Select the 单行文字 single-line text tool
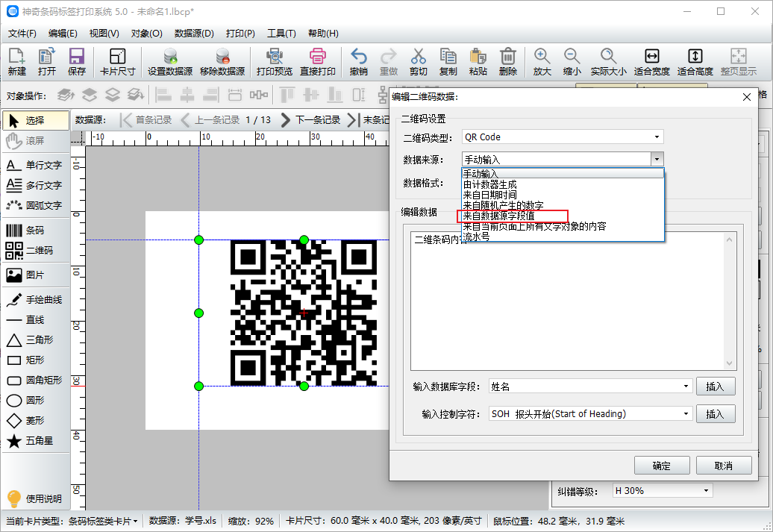The image size is (773, 532). (36, 165)
